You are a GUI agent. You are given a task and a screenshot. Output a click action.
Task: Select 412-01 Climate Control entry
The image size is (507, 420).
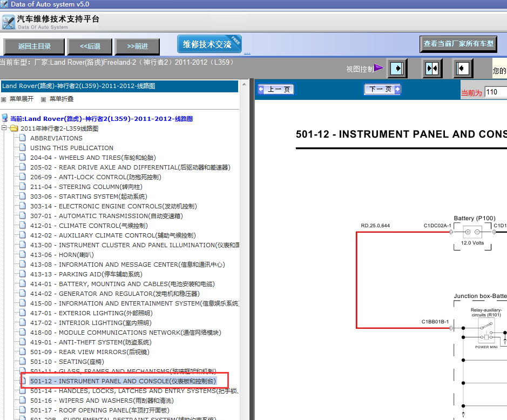pyautogui.click(x=89, y=226)
